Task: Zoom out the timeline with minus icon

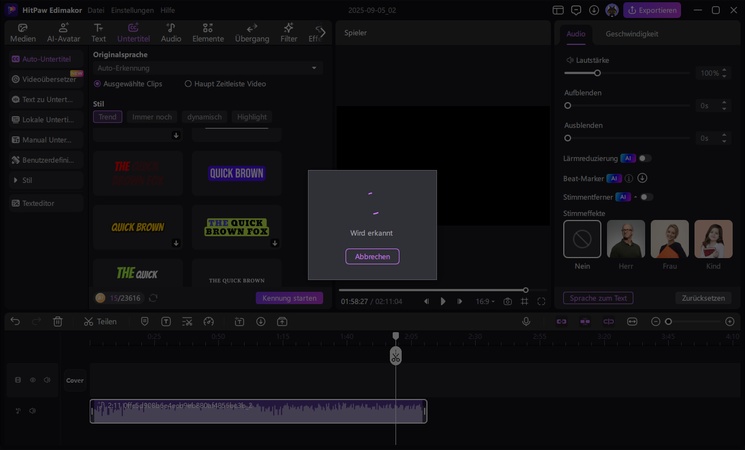Action: pos(655,322)
